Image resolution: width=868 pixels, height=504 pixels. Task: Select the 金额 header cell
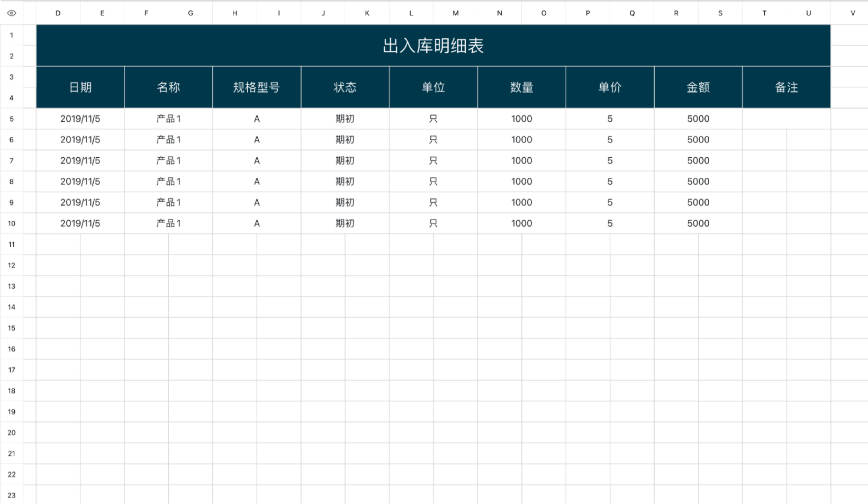[x=698, y=87]
